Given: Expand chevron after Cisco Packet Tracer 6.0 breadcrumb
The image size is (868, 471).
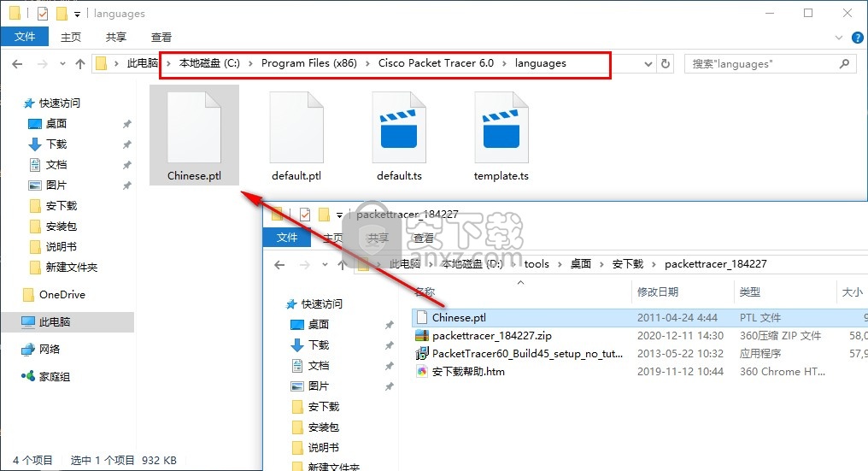Looking at the screenshot, I should pyautogui.click(x=504, y=64).
